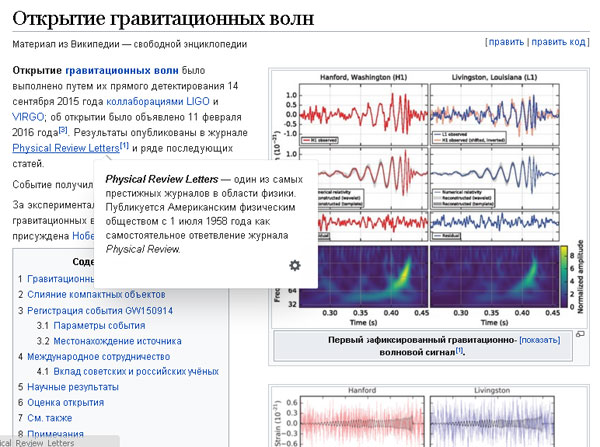Go to section 'Оценка открытия'

click(x=65, y=403)
